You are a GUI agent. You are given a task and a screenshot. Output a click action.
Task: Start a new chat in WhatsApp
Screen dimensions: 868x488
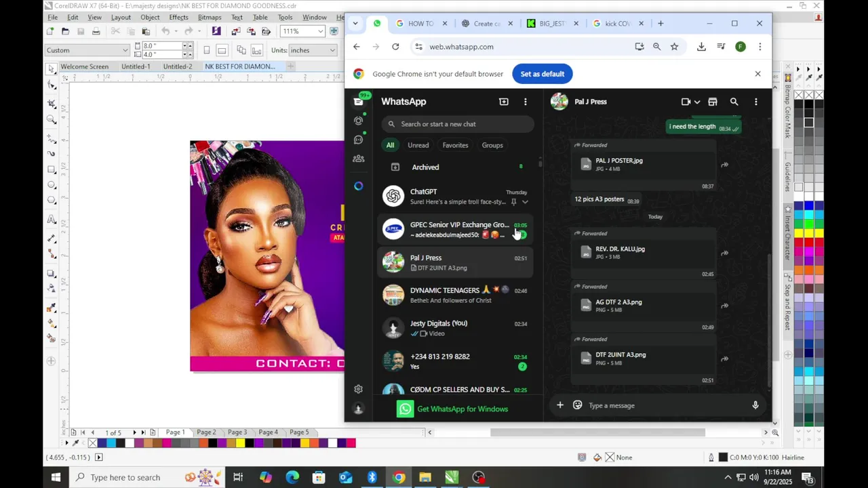pos(503,102)
